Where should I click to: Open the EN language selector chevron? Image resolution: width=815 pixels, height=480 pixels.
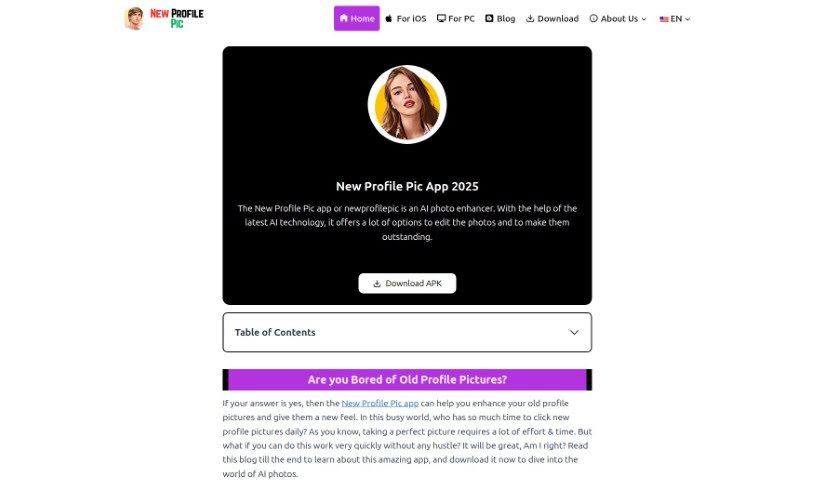(688, 19)
